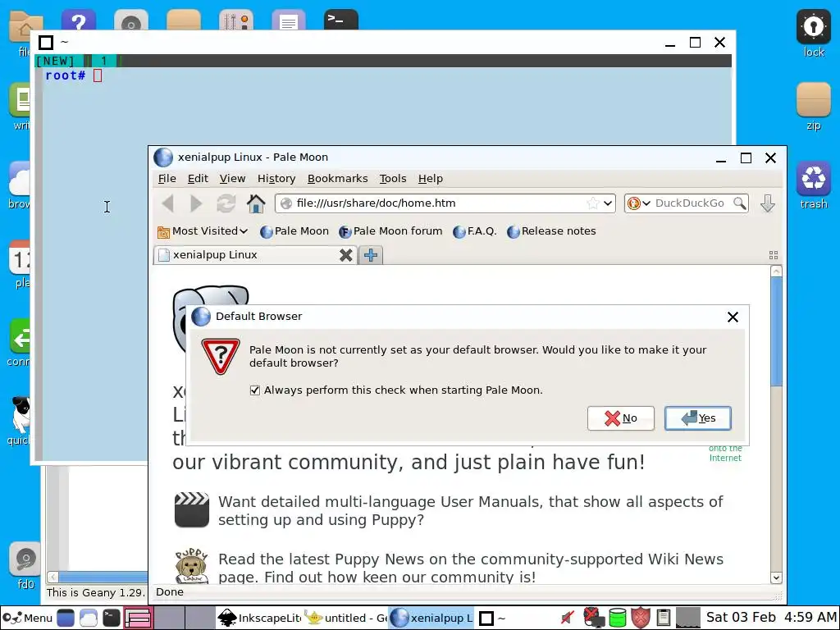Viewport: 840px width, 630px height.
Task: Open the Edit menu
Action: coord(198,178)
